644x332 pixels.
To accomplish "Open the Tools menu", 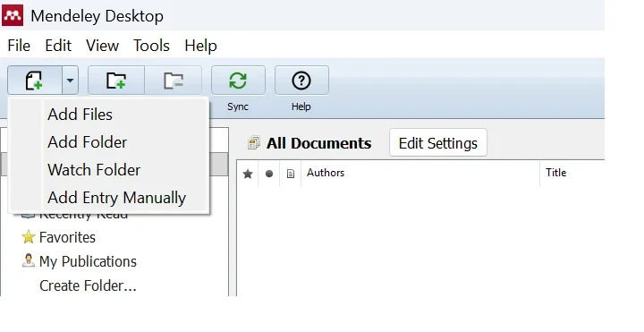I will [151, 46].
